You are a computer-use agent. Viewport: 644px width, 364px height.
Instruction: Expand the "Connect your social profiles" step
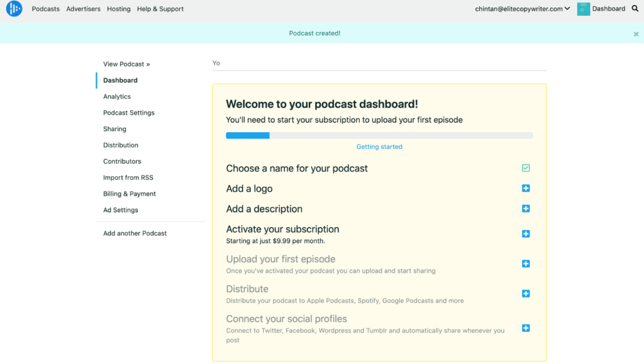click(526, 328)
